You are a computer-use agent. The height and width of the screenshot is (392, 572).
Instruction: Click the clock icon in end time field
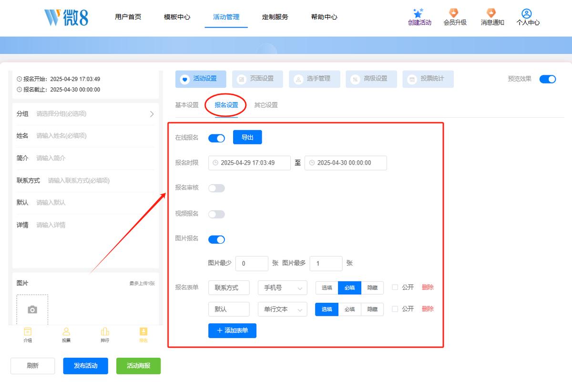312,163
